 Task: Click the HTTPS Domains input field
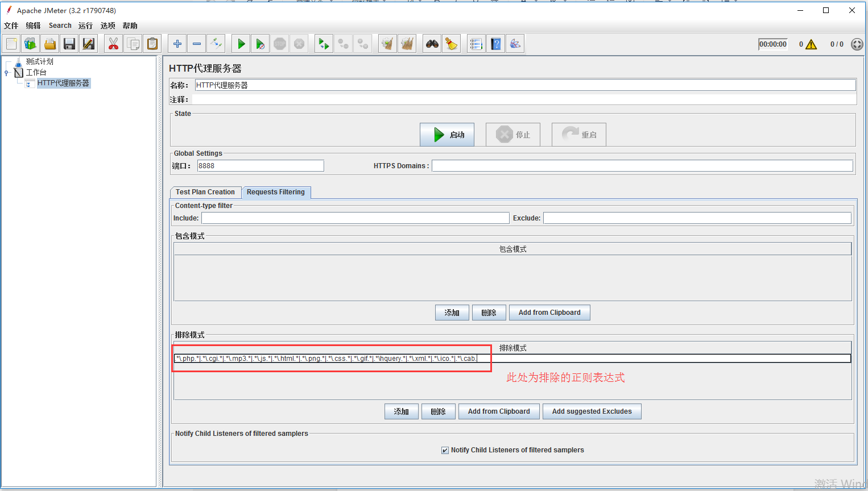point(642,166)
